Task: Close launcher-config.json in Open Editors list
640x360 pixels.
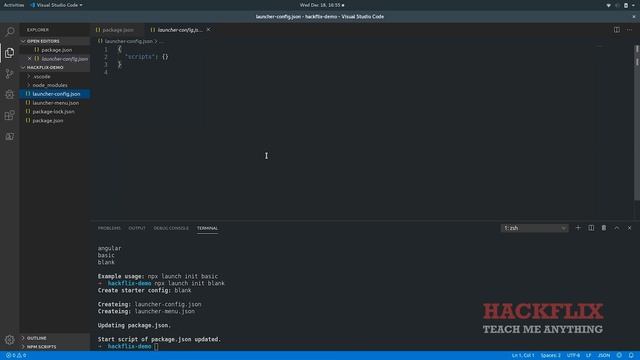Action: tap(29, 59)
